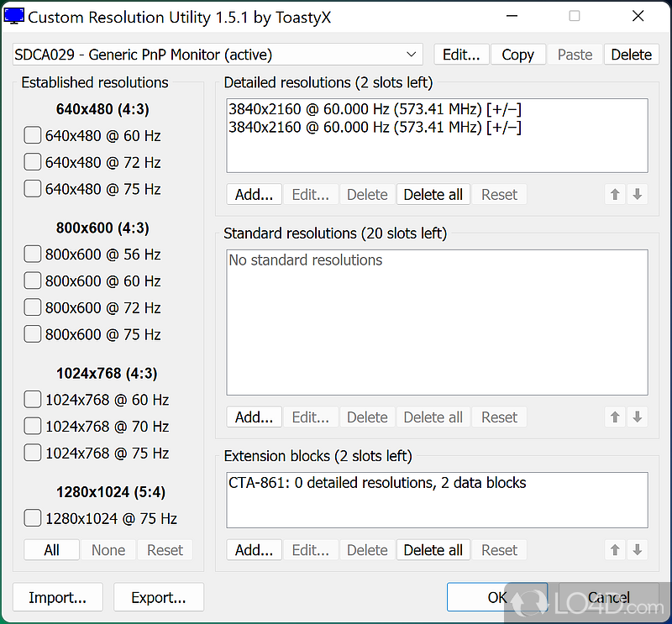Copy the current monitor configuration

pos(518,54)
